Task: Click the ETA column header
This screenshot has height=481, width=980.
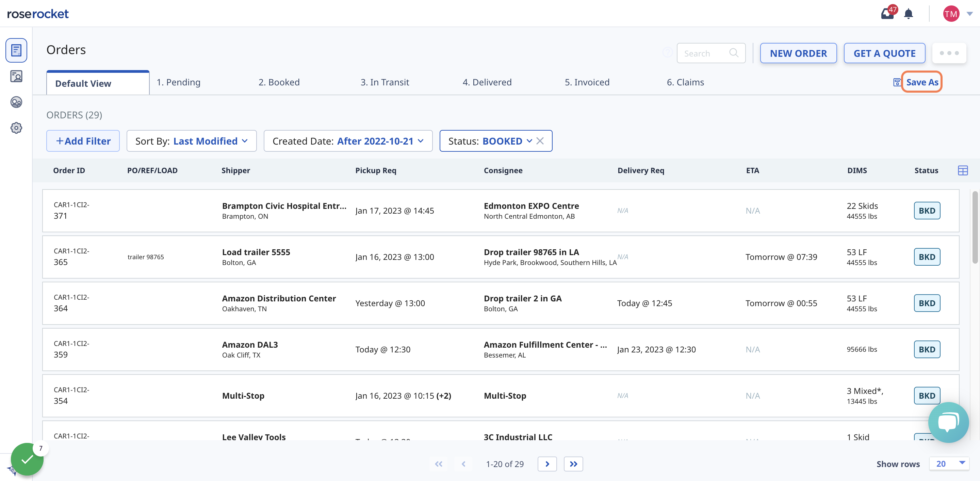Action: [752, 170]
